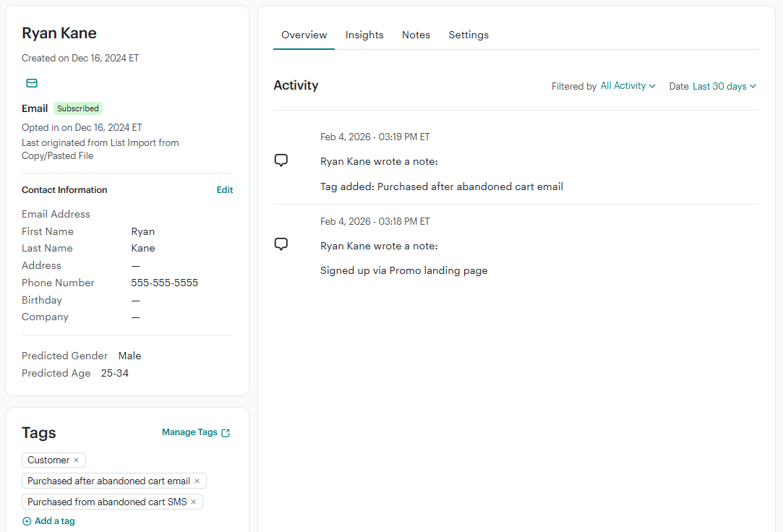This screenshot has height=532, width=783.
Task: Remove the Purchased from abandoned cart SMS tag
Action: pos(193,501)
